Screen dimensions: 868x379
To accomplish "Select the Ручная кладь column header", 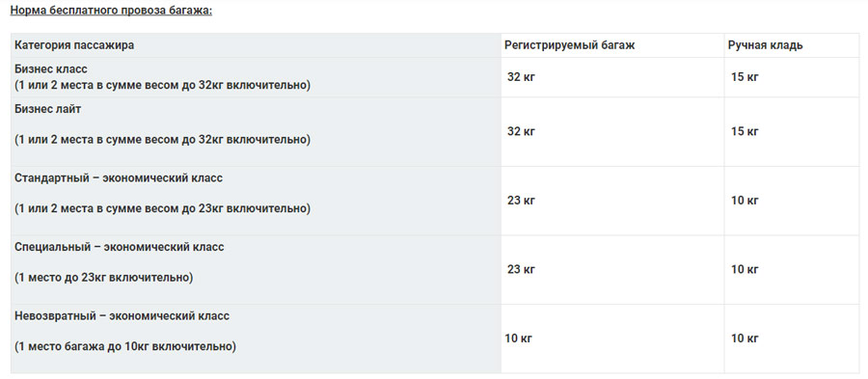I will pyautogui.click(x=765, y=45).
